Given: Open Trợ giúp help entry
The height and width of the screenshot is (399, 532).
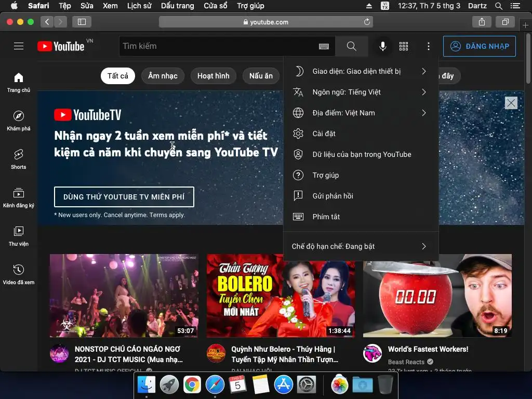Looking at the screenshot, I should click(361, 175).
